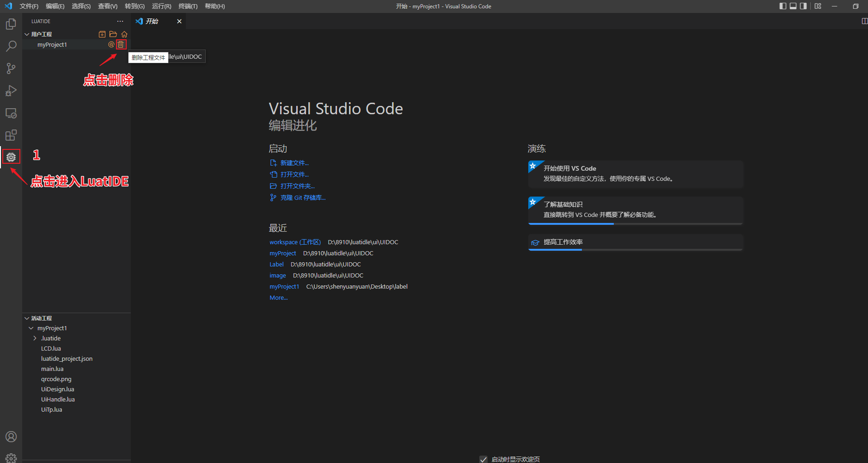Click the home icon in 用户工程 header

[124, 34]
